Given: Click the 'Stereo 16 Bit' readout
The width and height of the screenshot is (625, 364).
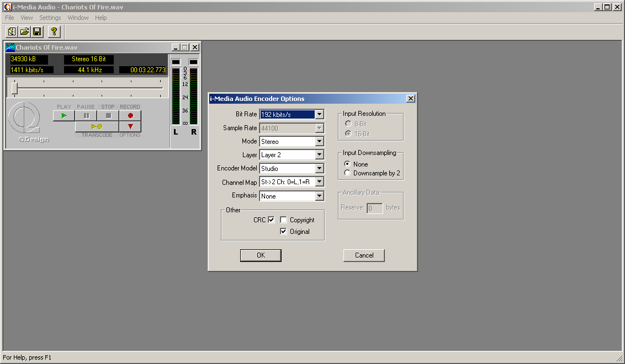Looking at the screenshot, I should pyautogui.click(x=89, y=60).
